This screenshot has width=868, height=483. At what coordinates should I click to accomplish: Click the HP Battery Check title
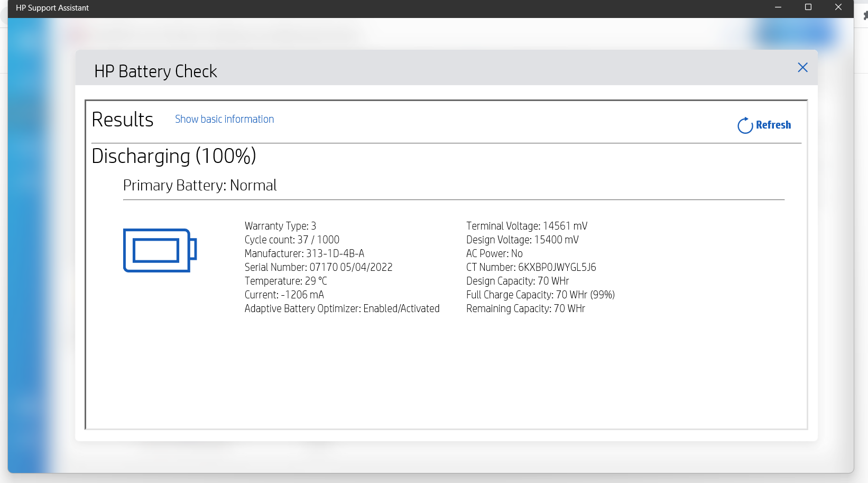pyautogui.click(x=155, y=71)
